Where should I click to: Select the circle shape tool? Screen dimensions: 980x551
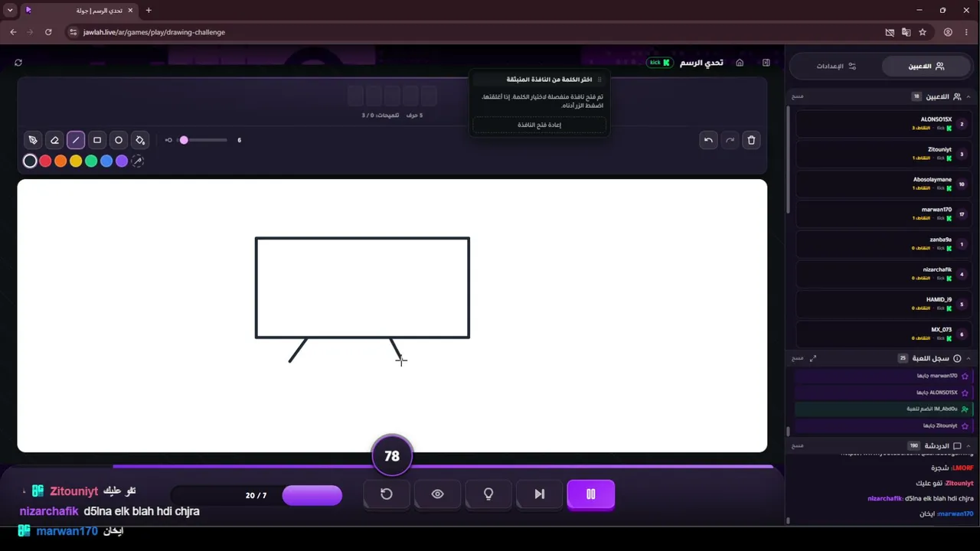pyautogui.click(x=119, y=140)
